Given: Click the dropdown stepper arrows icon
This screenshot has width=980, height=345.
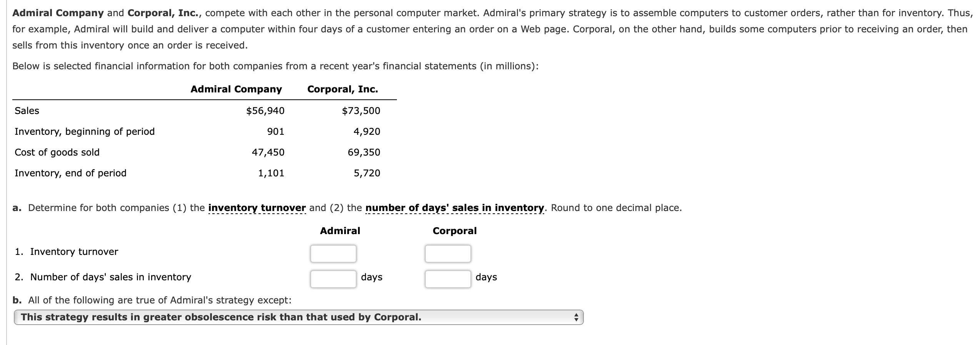Looking at the screenshot, I should (x=576, y=317).
